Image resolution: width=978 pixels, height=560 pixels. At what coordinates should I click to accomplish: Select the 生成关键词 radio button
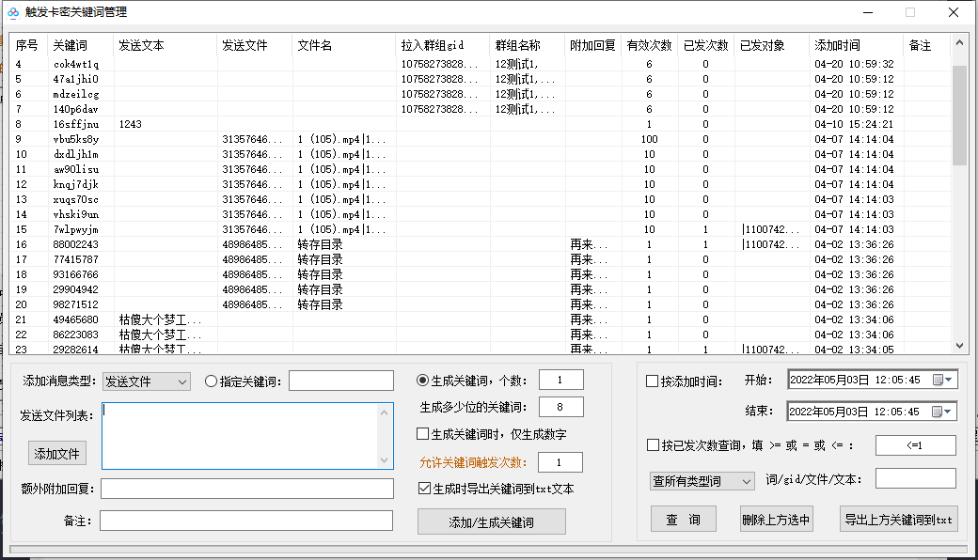[x=423, y=380]
